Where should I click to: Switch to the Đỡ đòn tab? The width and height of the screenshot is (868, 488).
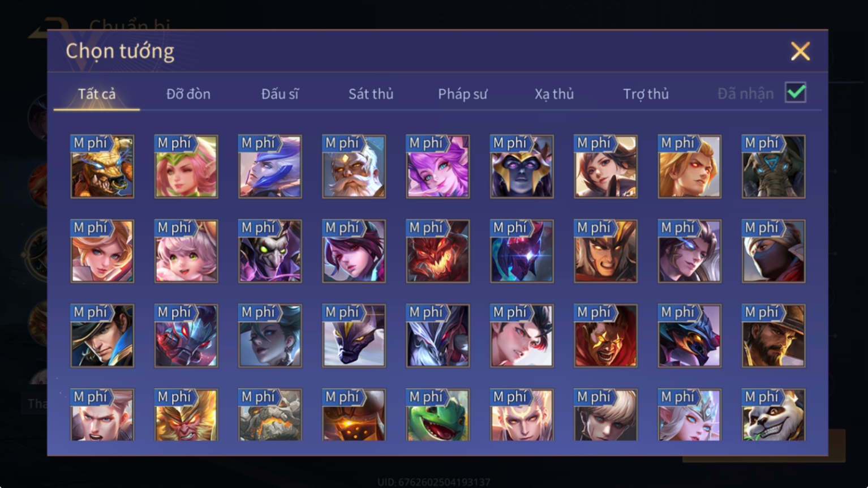(188, 94)
